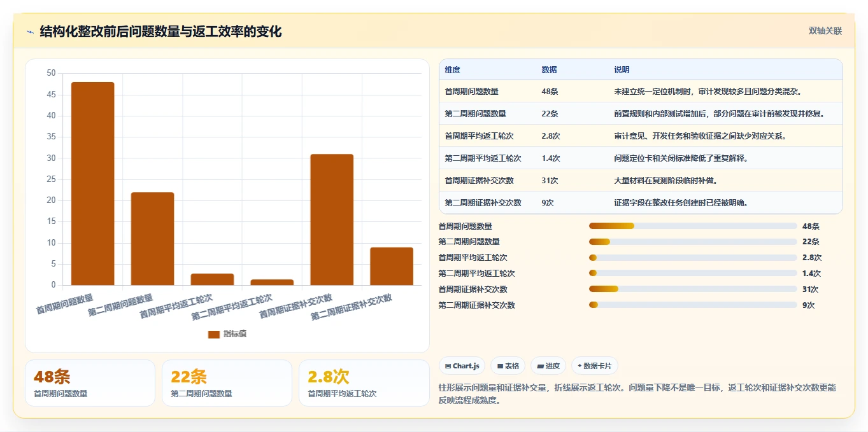The width and height of the screenshot is (868, 432).
Task: Open the 22条 data card
Action: (227, 383)
